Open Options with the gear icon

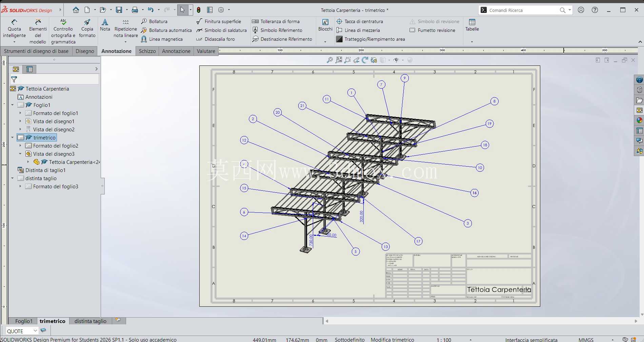click(221, 10)
